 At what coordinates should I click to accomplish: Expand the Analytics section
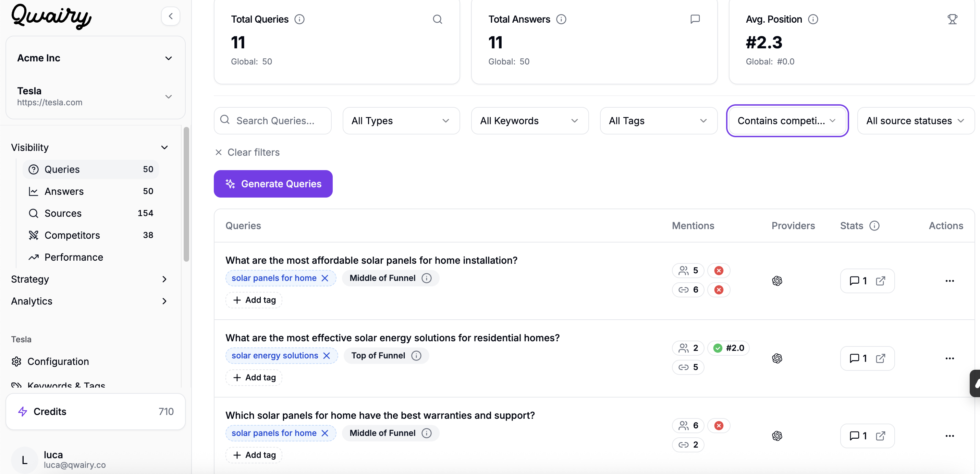click(89, 301)
